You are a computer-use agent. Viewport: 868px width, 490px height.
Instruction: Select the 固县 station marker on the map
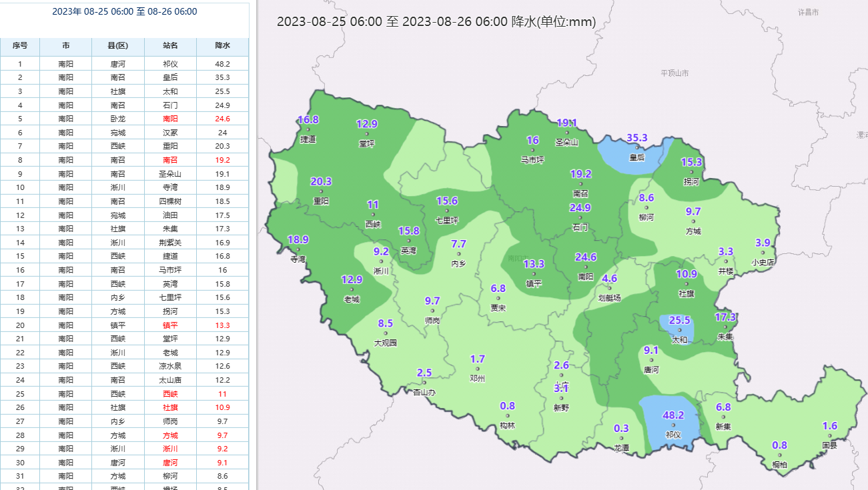[829, 437]
